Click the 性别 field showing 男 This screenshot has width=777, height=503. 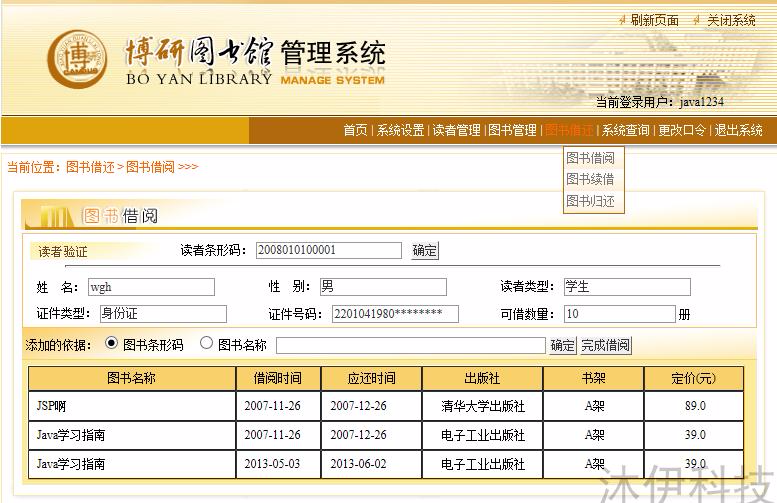pyautogui.click(x=383, y=287)
